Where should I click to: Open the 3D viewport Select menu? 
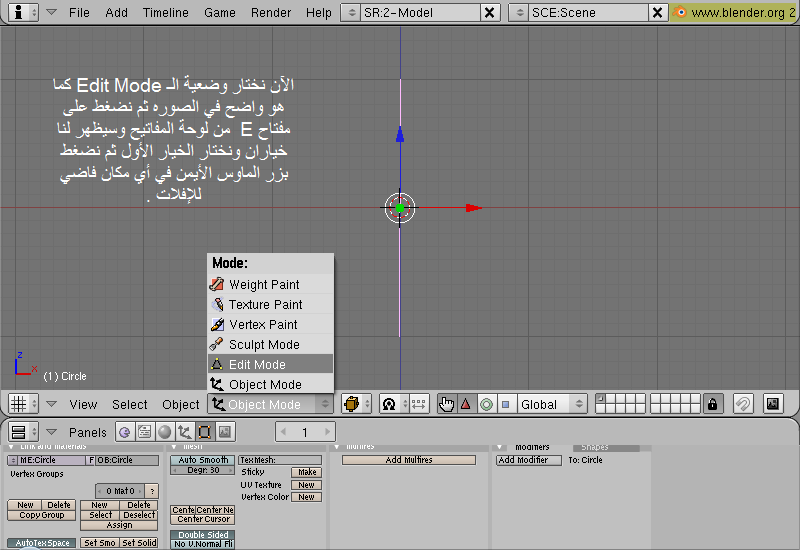130,405
